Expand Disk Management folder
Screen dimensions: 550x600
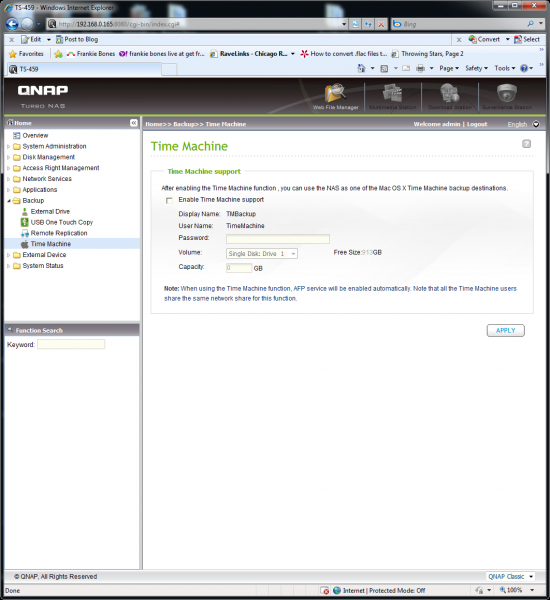(x=8, y=157)
